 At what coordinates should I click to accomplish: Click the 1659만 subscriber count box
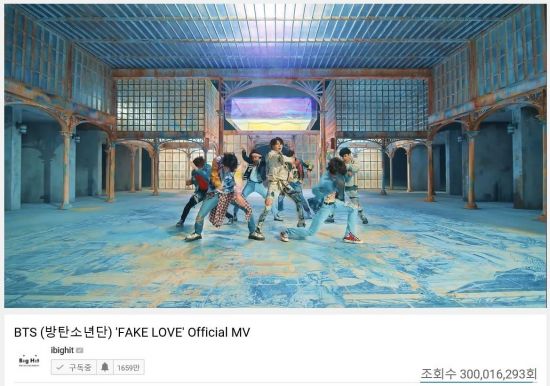[128, 367]
